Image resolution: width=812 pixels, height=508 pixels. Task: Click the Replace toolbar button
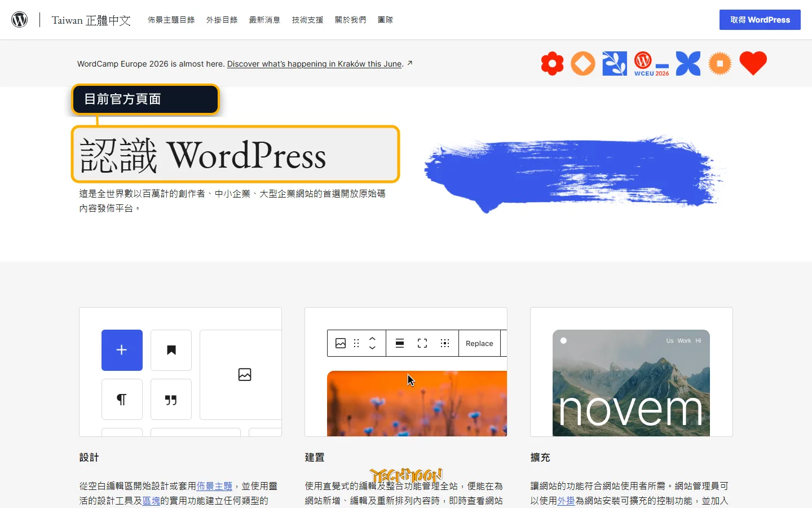479,343
